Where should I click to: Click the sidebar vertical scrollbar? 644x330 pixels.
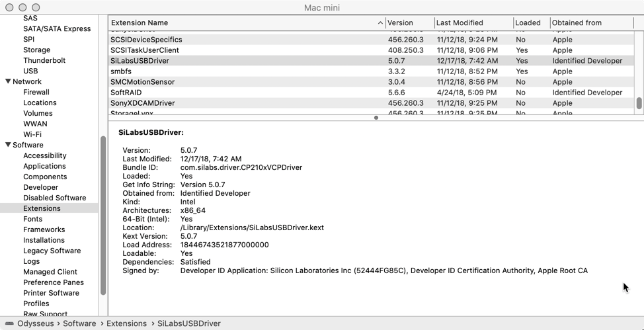click(x=103, y=215)
